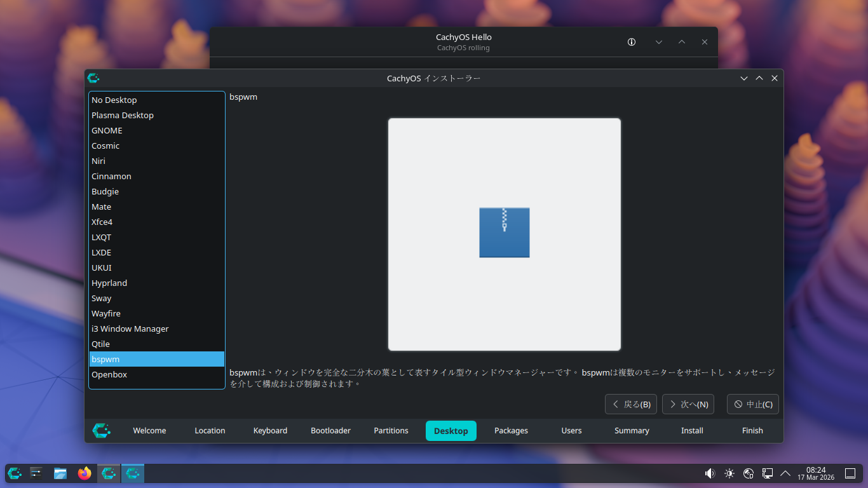Go to the Partitions step tab

[x=391, y=431]
